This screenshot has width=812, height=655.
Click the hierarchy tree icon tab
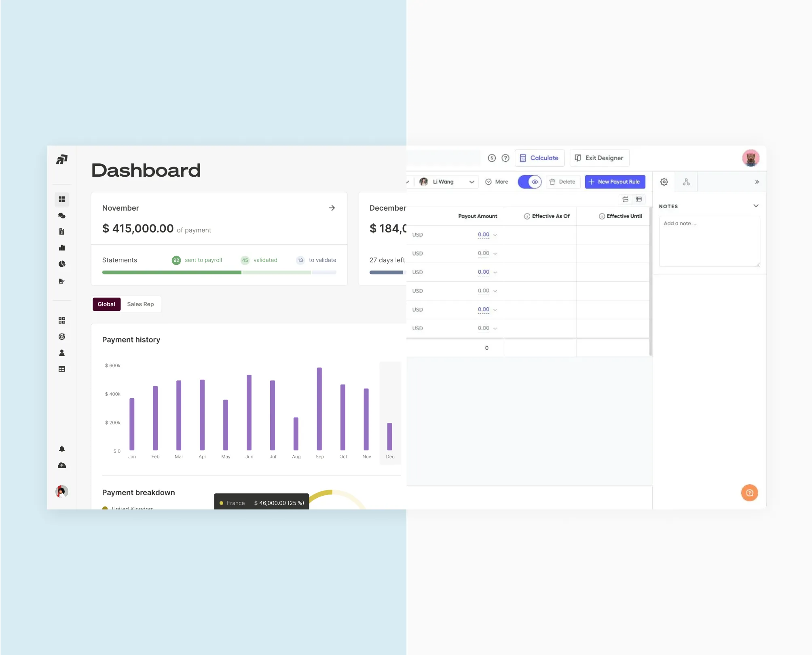tap(686, 182)
